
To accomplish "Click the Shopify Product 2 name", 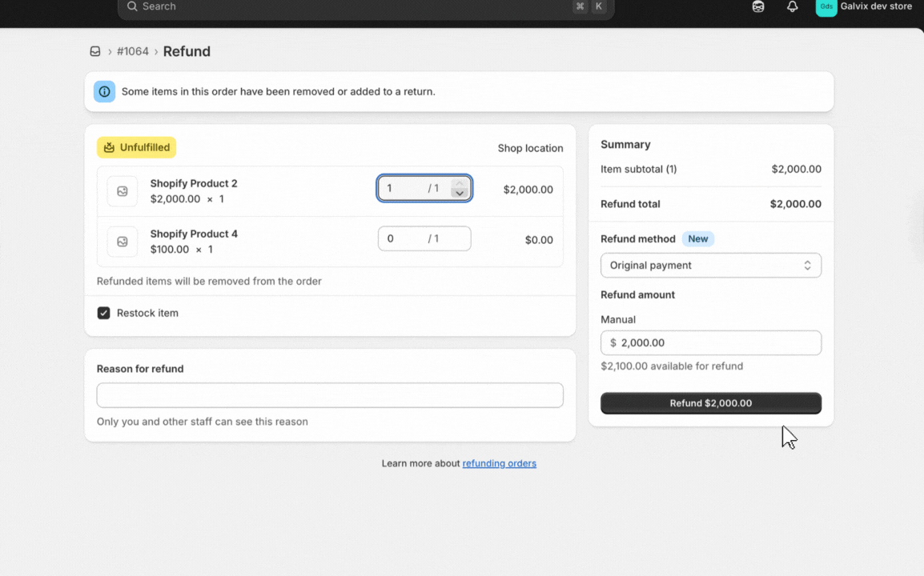I will coord(194,183).
